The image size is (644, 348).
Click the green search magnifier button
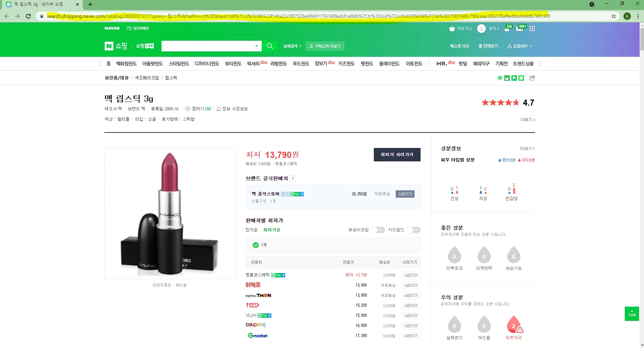pyautogui.click(x=270, y=46)
